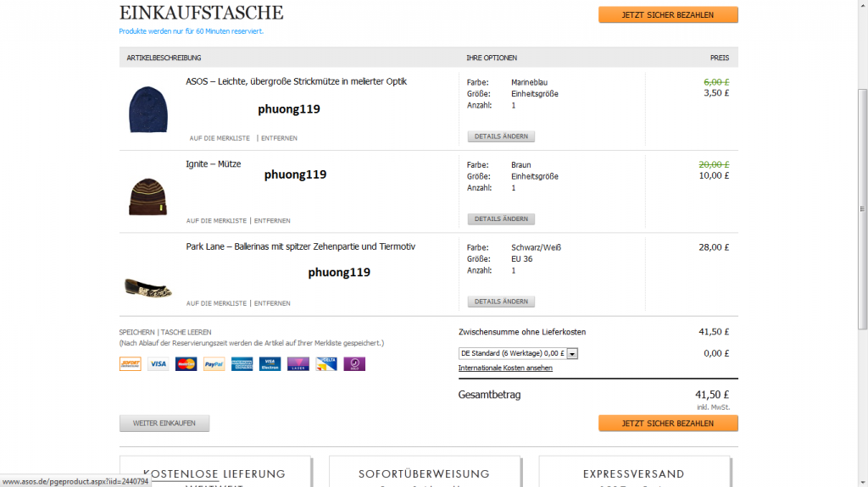The height and width of the screenshot is (487, 868).
Task: Click the Sofort Überweisung payment icon
Action: [x=131, y=364]
